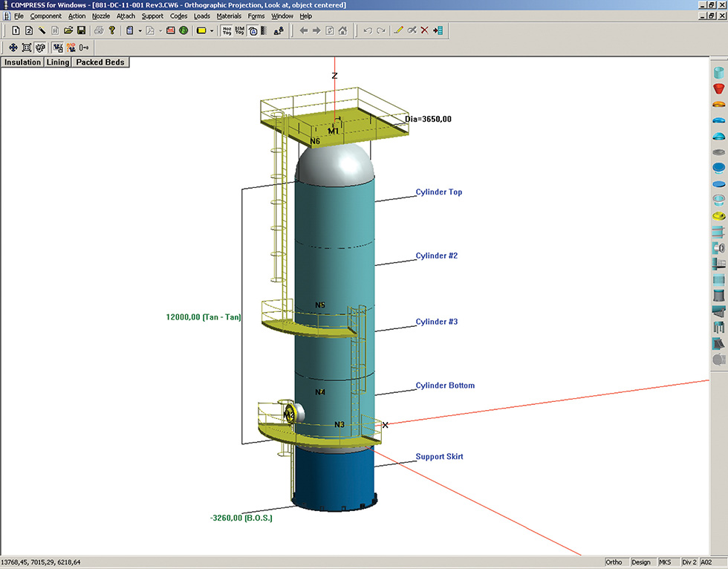This screenshot has width=728, height=569.
Task: Open the Materials menu
Action: coord(229,16)
